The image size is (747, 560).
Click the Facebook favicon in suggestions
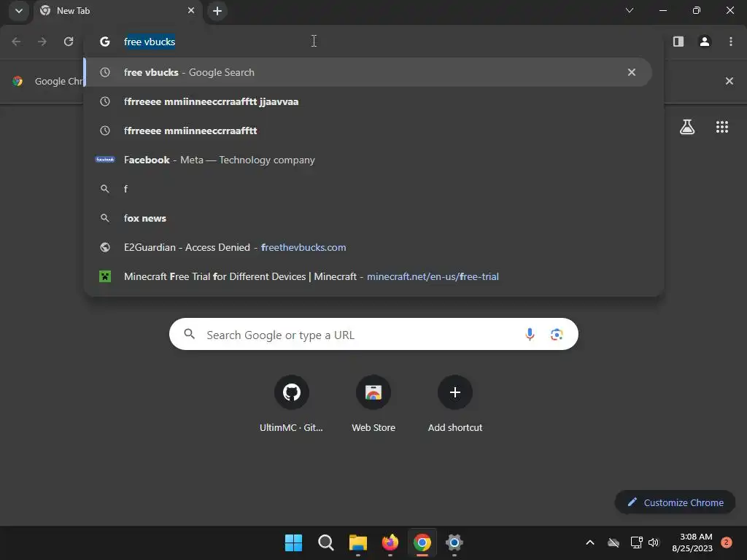tap(105, 160)
